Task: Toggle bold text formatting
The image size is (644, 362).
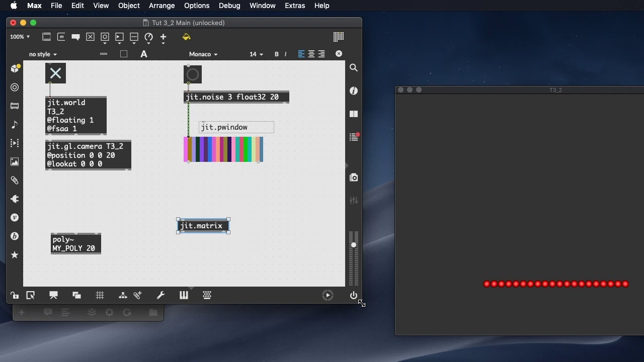Action: point(276,54)
